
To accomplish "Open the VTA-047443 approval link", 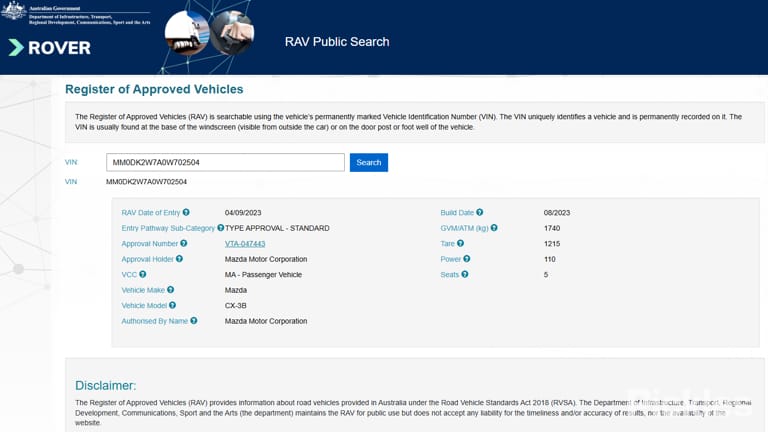I will click(x=245, y=243).
